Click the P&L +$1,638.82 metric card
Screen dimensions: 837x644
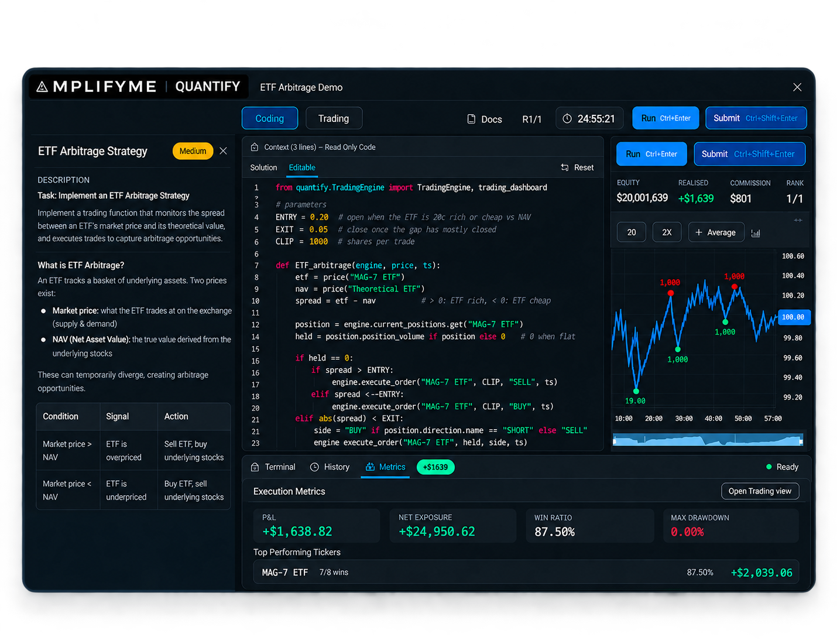[317, 525]
